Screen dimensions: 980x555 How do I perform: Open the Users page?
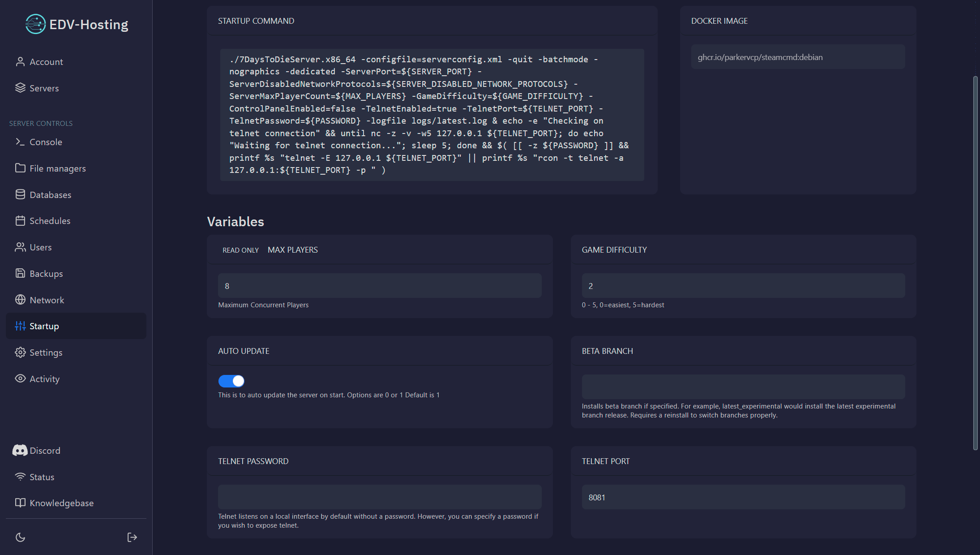tap(76, 247)
